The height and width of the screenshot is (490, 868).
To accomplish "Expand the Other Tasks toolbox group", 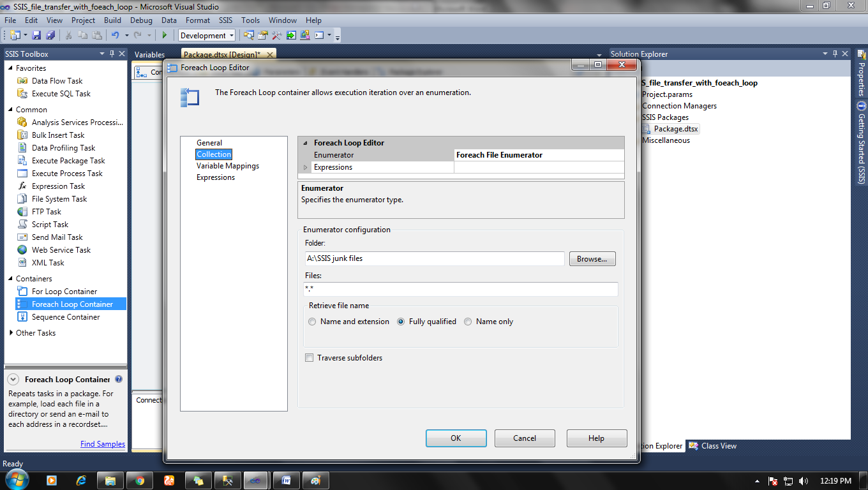I will (11, 333).
